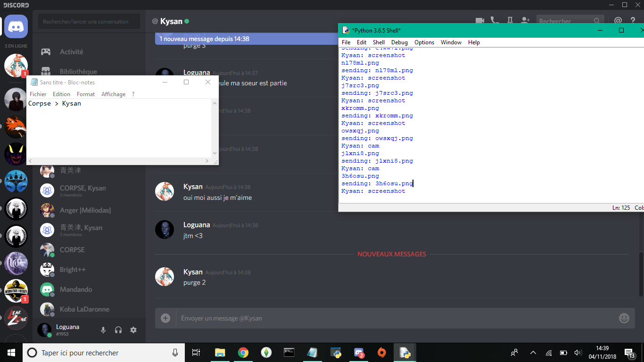Click the plus attach button in message box
This screenshot has width=644, height=362.
(x=165, y=318)
